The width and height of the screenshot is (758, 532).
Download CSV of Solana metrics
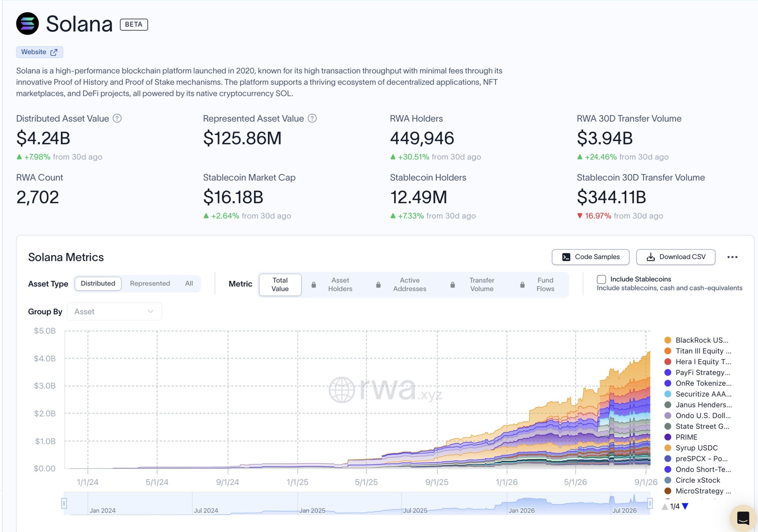[x=675, y=257]
